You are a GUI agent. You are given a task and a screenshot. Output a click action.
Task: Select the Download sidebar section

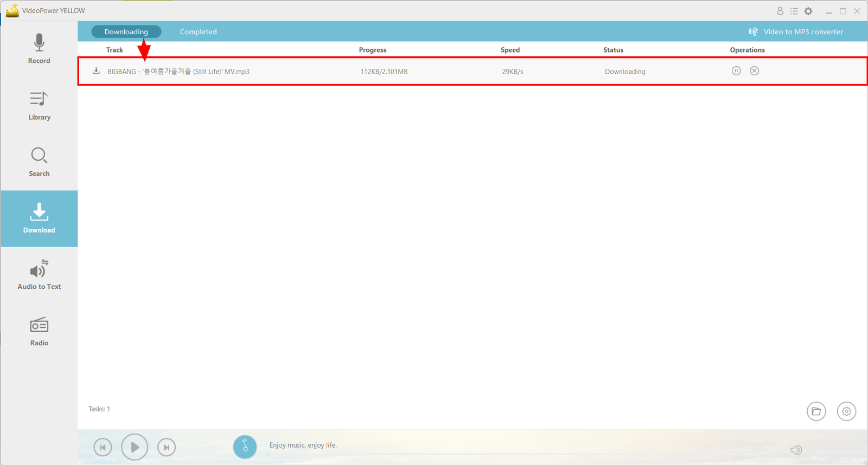pos(39,218)
